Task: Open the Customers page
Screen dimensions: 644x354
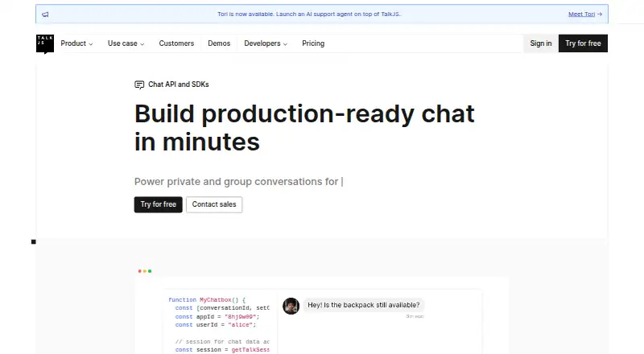Action: [x=176, y=43]
